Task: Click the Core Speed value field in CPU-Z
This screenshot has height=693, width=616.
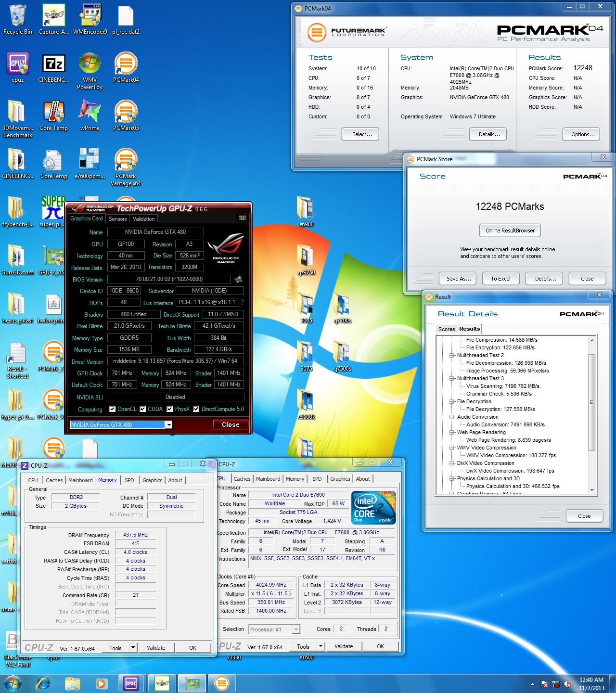Action: pos(271,585)
